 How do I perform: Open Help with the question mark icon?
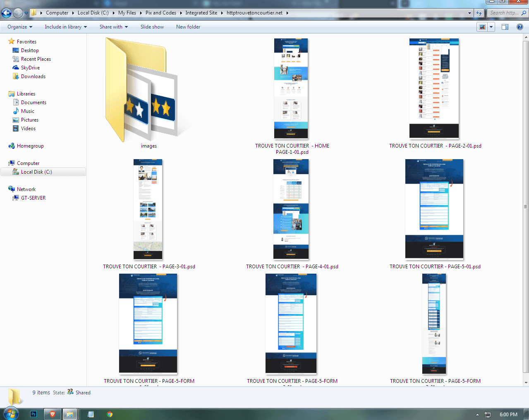click(x=520, y=27)
